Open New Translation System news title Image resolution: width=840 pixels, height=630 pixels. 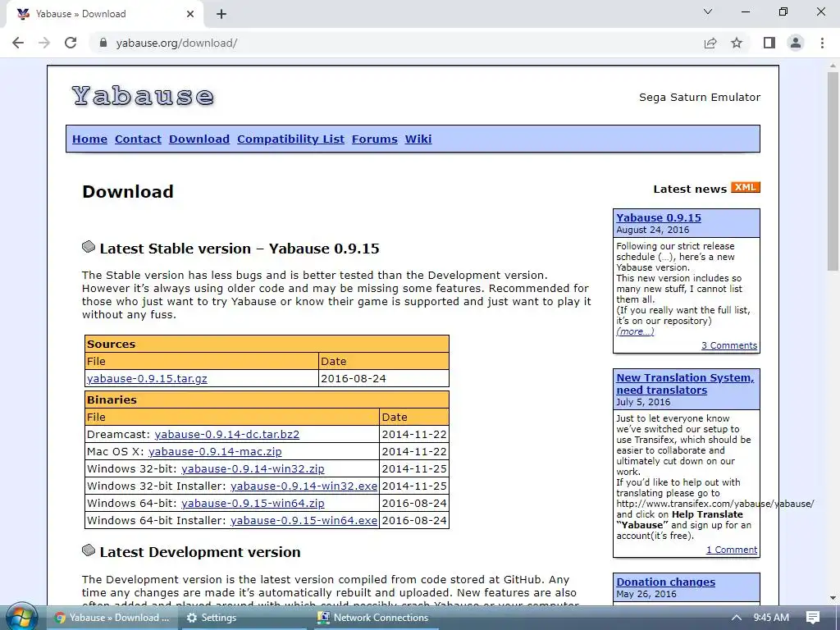click(685, 384)
